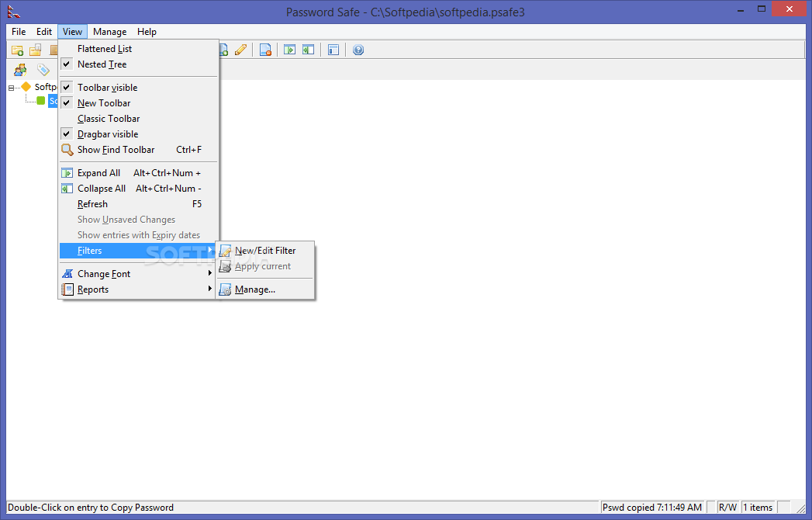Viewport: 812px width, 520px height.
Task: Click the R/W status bar indicator
Action: coord(727,508)
